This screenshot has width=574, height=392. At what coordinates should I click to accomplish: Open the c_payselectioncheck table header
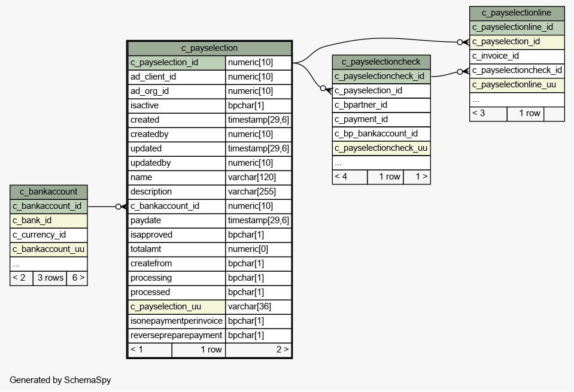pyautogui.click(x=381, y=62)
